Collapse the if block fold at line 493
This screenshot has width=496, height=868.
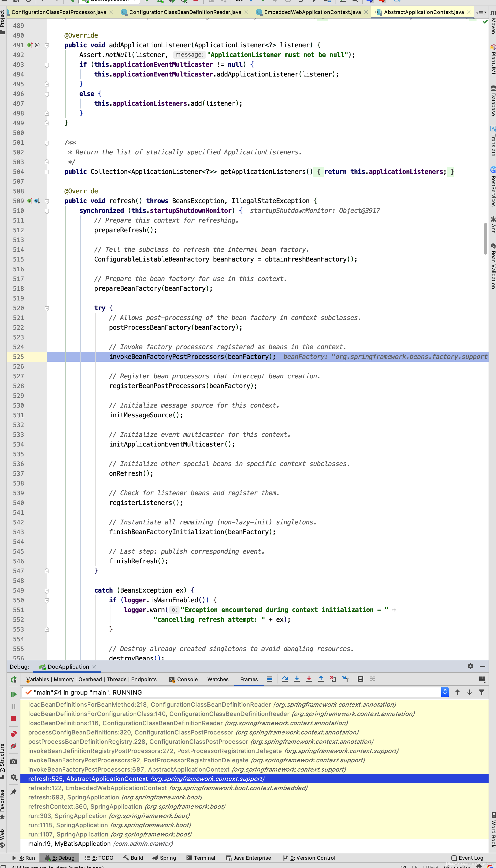tap(47, 65)
